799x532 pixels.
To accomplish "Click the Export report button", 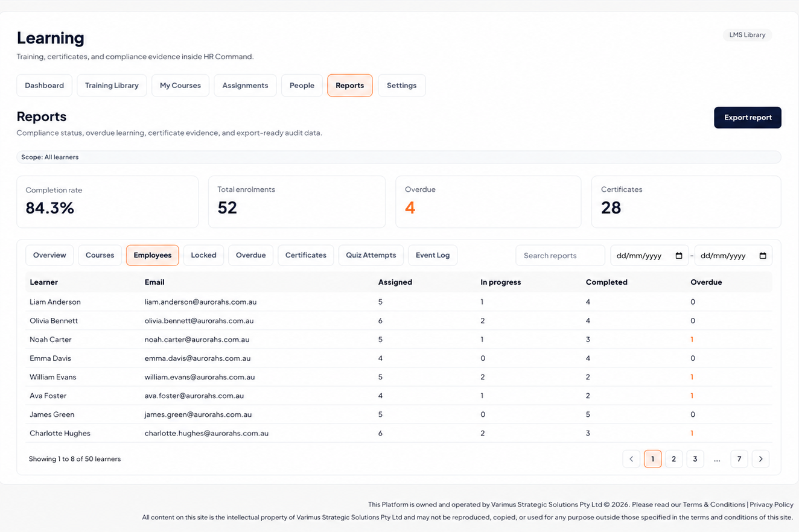I will [x=748, y=118].
